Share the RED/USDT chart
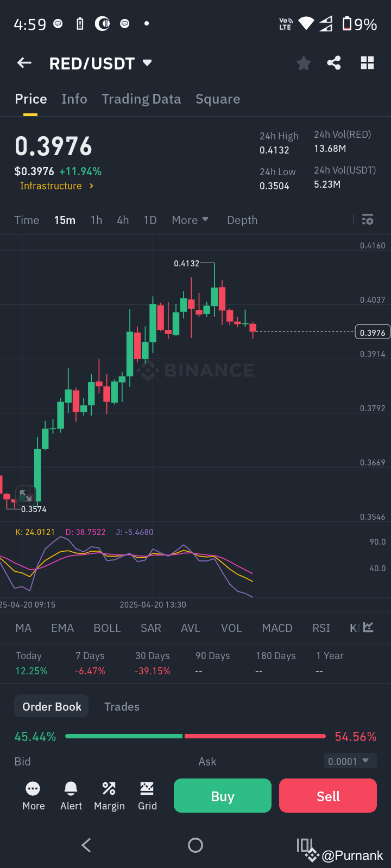Image resolution: width=391 pixels, height=868 pixels. point(334,63)
